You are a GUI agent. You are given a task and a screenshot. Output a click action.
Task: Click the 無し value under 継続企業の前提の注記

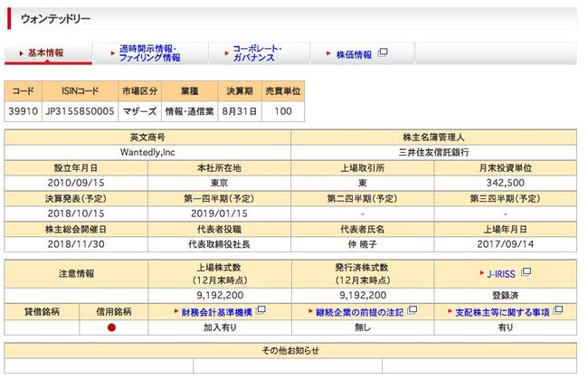363,327
